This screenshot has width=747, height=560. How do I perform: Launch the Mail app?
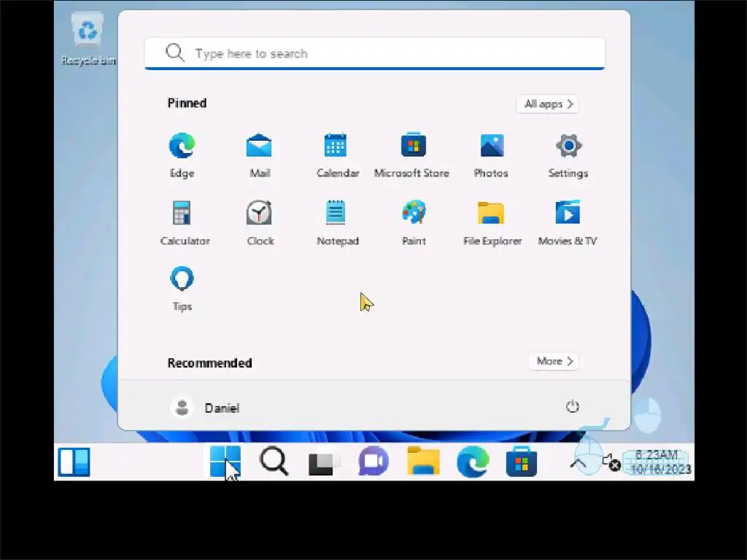259,155
